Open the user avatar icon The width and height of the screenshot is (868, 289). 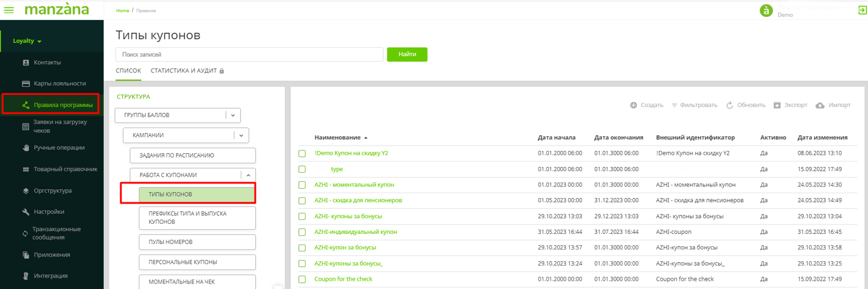point(767,11)
